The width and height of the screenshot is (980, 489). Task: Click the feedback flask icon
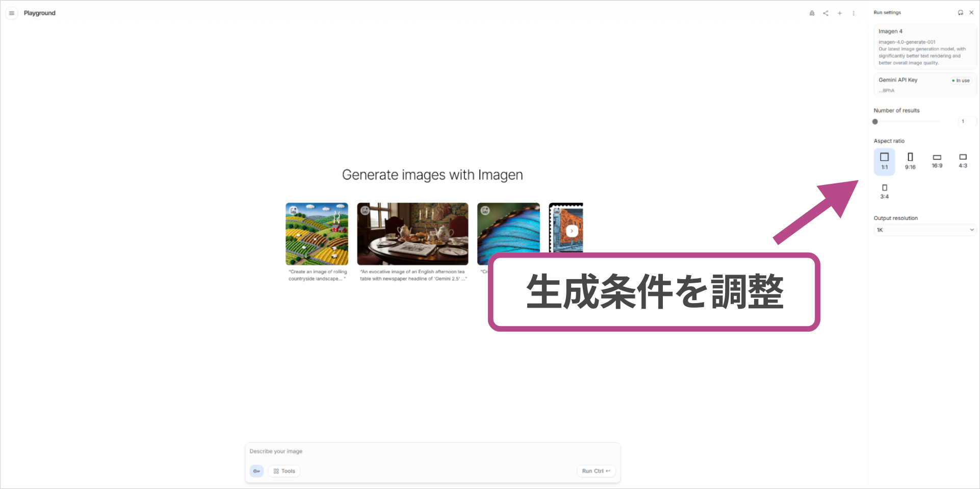[x=812, y=13]
